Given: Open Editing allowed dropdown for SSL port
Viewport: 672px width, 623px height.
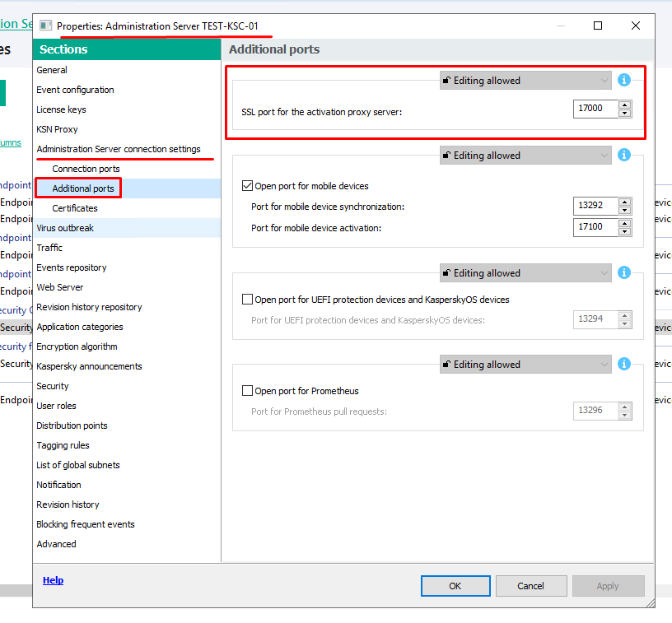Looking at the screenshot, I should click(525, 81).
